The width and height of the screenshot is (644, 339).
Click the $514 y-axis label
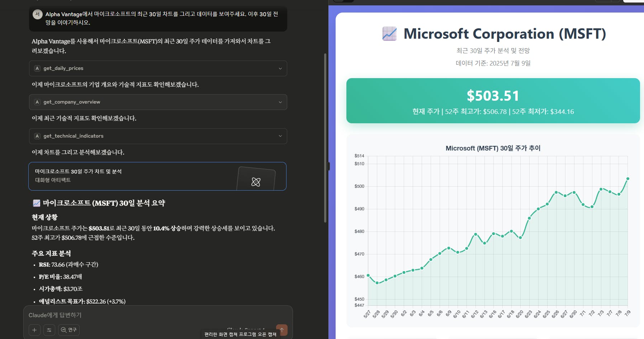tap(359, 156)
